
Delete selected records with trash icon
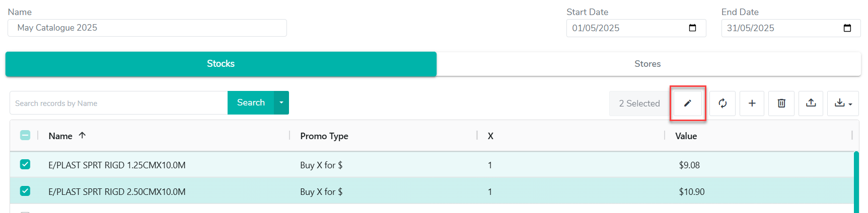coord(781,103)
